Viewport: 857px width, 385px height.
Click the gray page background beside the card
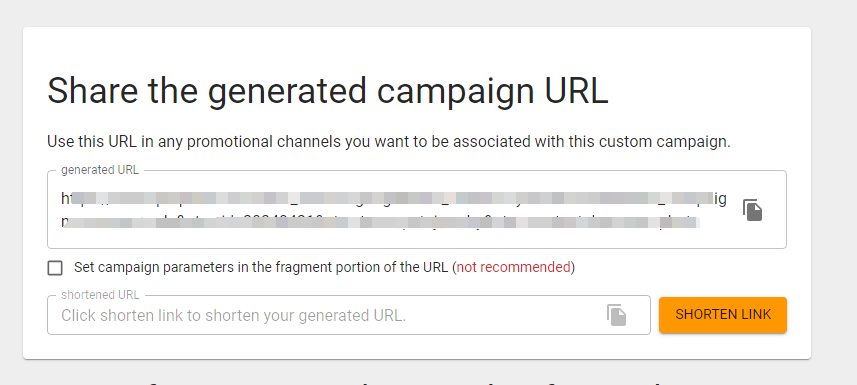tap(833, 191)
